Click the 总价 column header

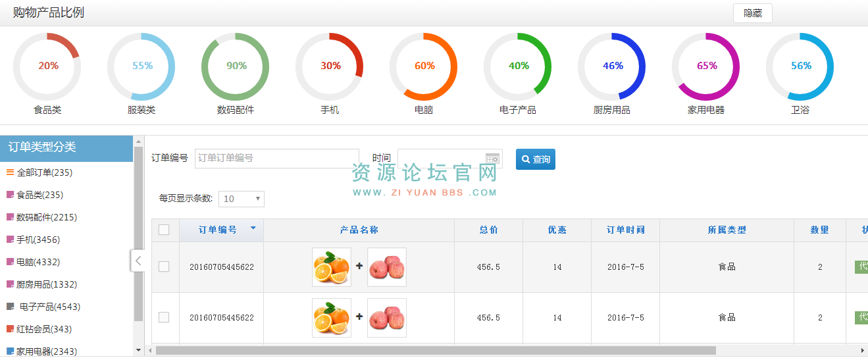(x=488, y=230)
